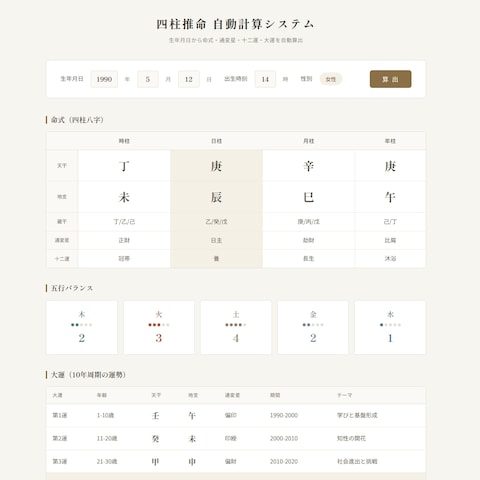
Task: Click the 命式（四柱八字）section heading
Action: coord(77,120)
